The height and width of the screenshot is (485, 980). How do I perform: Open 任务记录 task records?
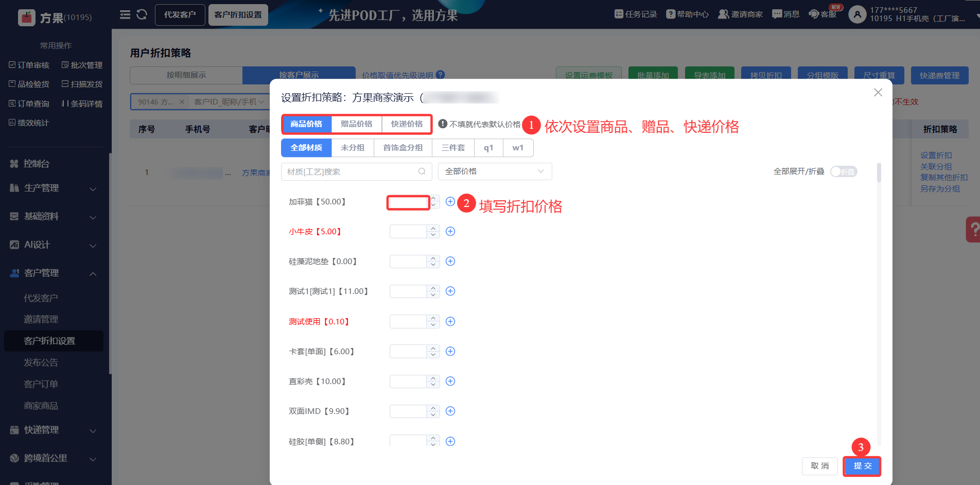[636, 14]
